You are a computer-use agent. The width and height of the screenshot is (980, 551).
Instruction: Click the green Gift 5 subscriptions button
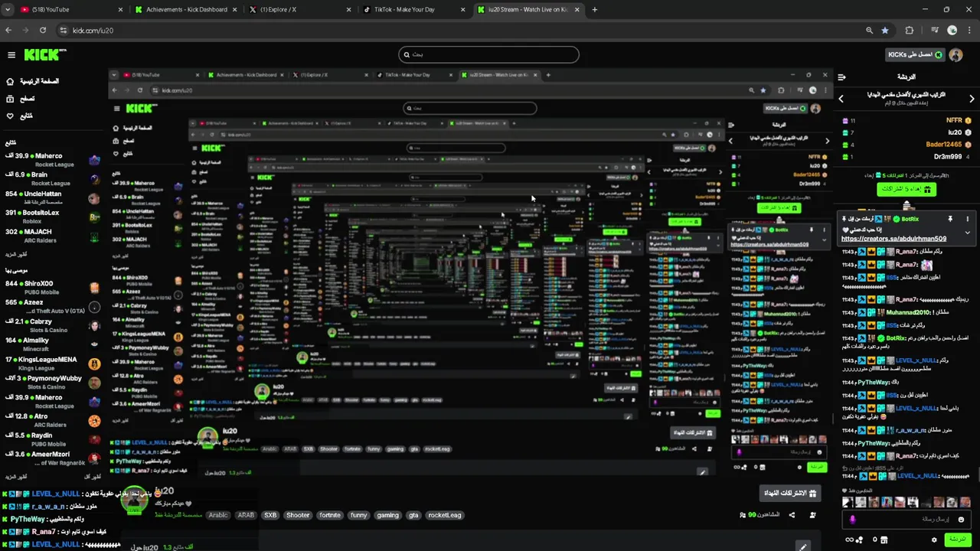906,189
